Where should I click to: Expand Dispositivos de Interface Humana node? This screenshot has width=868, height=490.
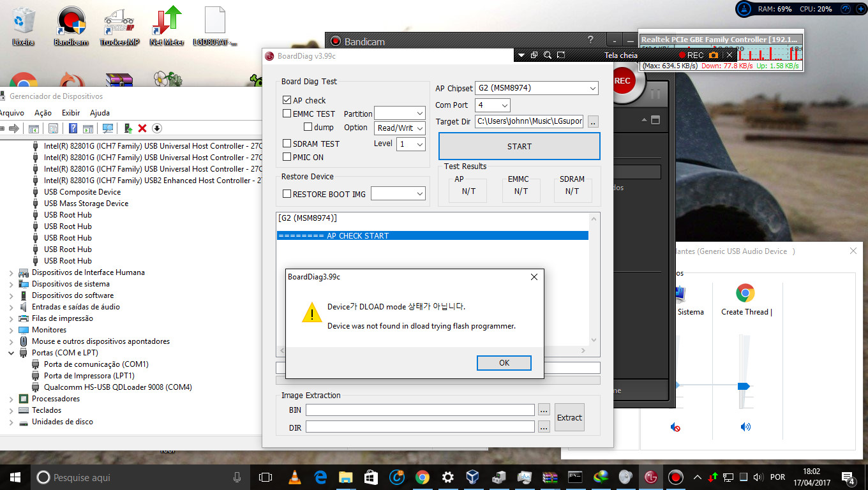tap(11, 272)
